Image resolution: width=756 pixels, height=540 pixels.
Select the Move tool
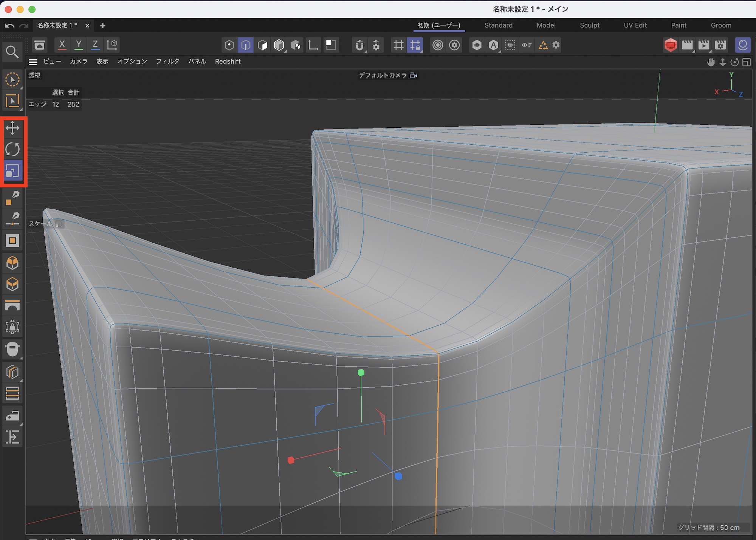pos(12,128)
